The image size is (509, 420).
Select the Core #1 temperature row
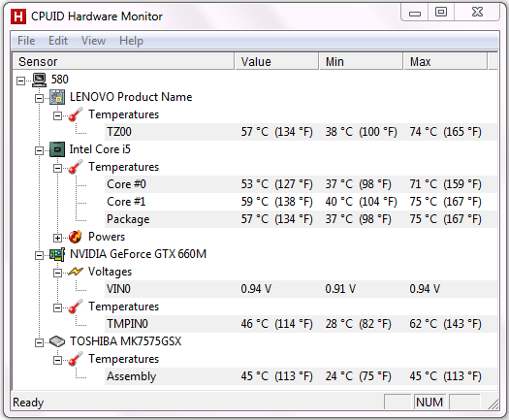[301, 202]
